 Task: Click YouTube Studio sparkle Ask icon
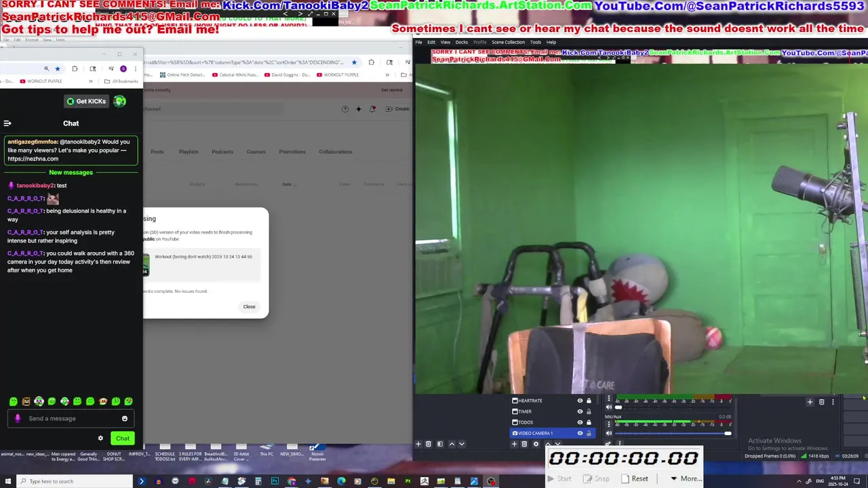coord(359,108)
